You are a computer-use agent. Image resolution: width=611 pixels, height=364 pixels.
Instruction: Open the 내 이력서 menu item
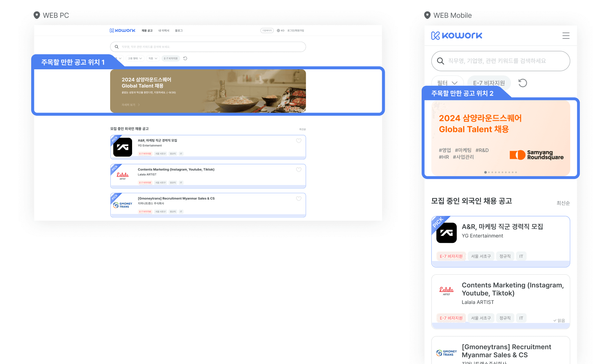pyautogui.click(x=164, y=31)
